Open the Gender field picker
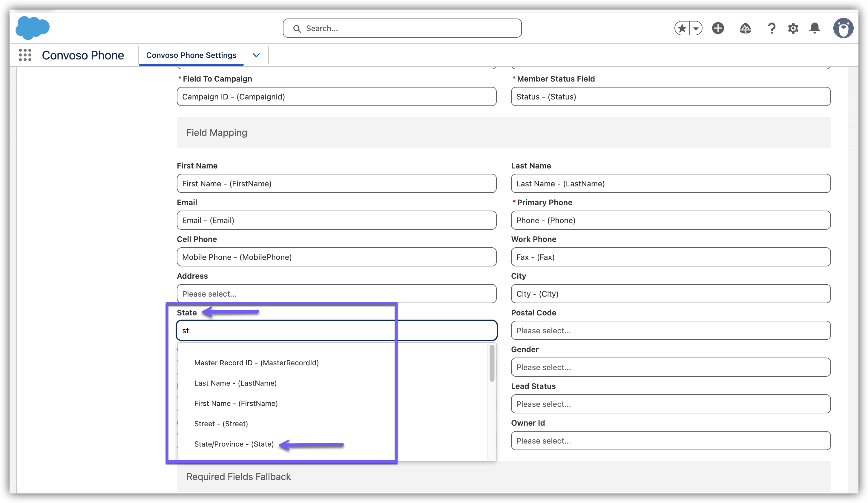The width and height of the screenshot is (868, 503). click(x=670, y=367)
